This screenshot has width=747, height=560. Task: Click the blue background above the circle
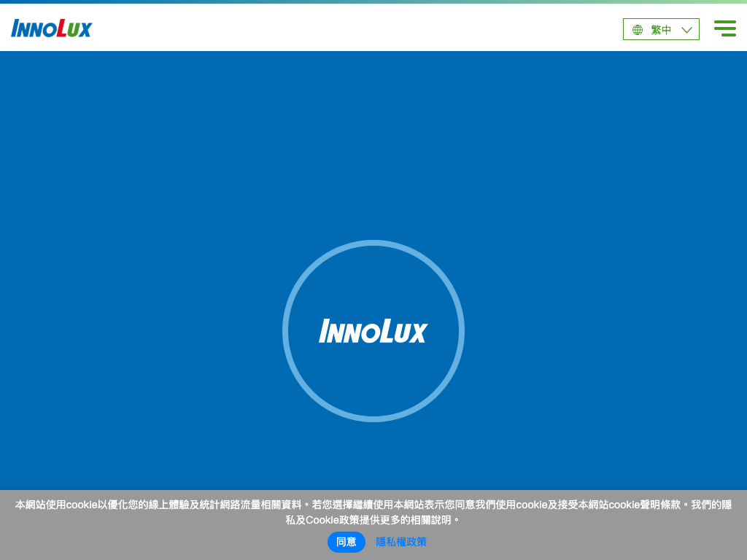coord(373,146)
